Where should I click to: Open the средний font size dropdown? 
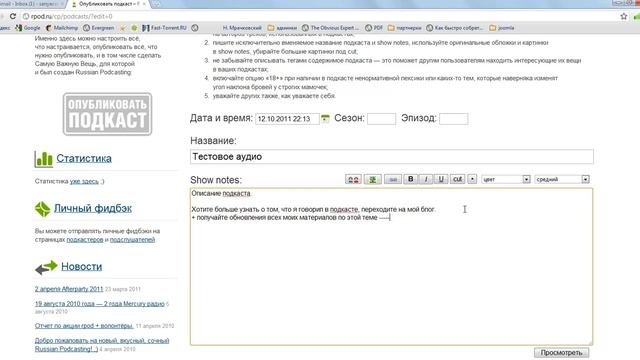[562, 179]
